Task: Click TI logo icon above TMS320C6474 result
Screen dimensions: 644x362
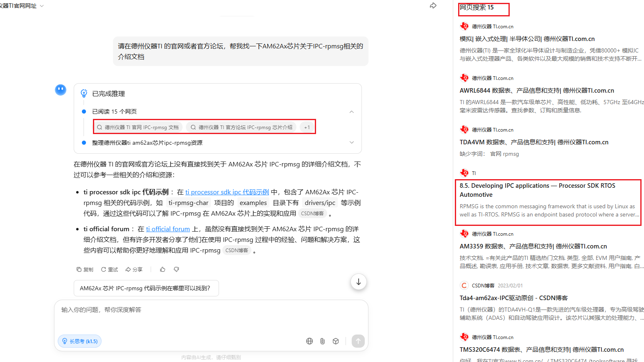Action: pyautogui.click(x=464, y=337)
